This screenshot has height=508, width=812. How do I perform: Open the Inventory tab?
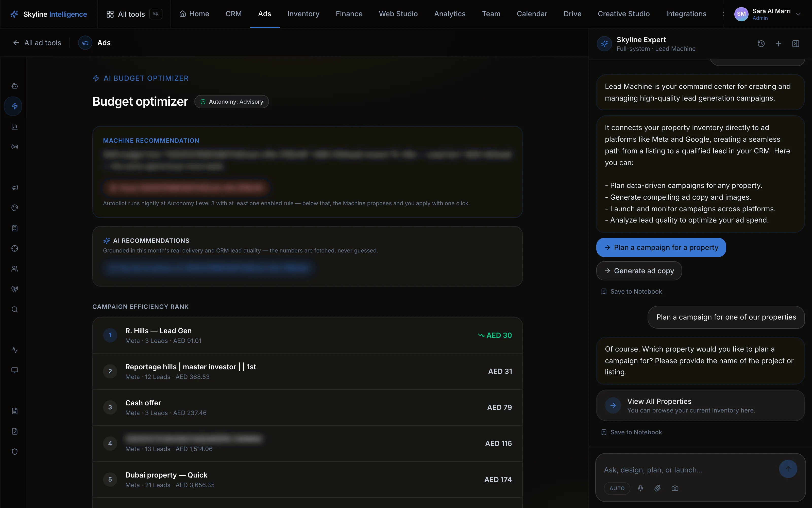[x=303, y=14]
